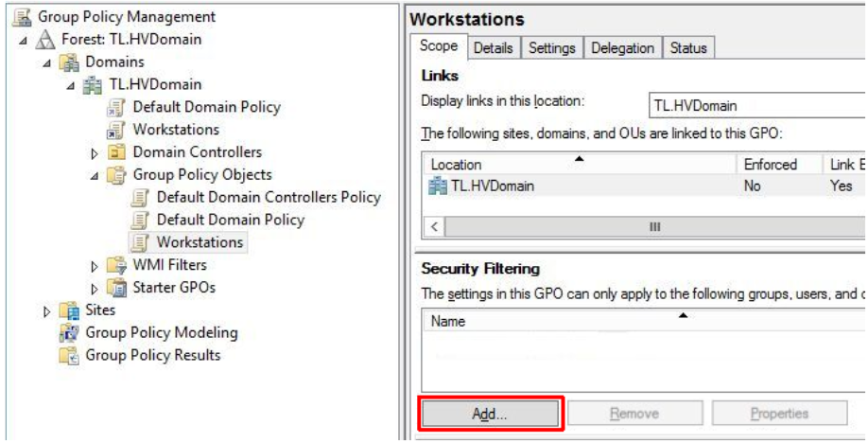868x443 pixels.
Task: Click the Domain Controllers OU icon
Action: 116,152
